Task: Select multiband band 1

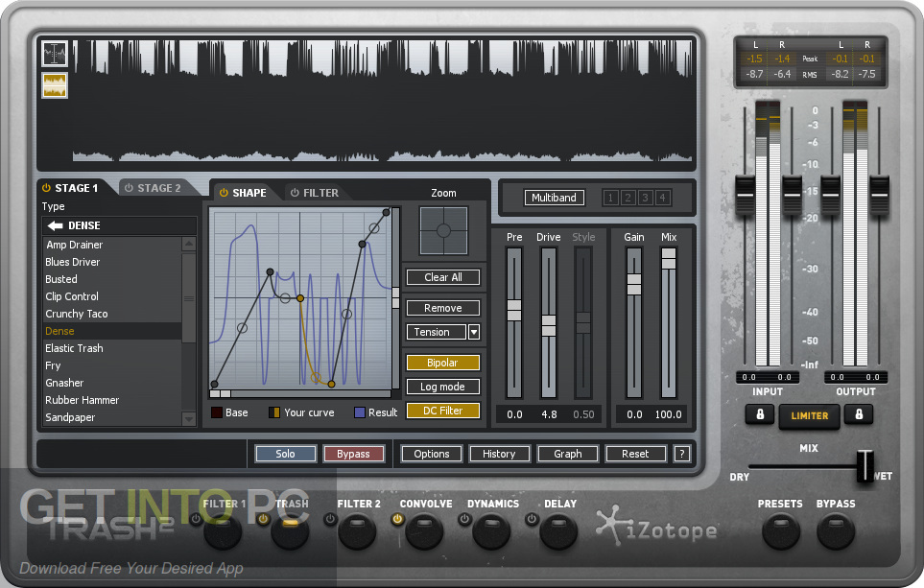Action: pyautogui.click(x=610, y=198)
